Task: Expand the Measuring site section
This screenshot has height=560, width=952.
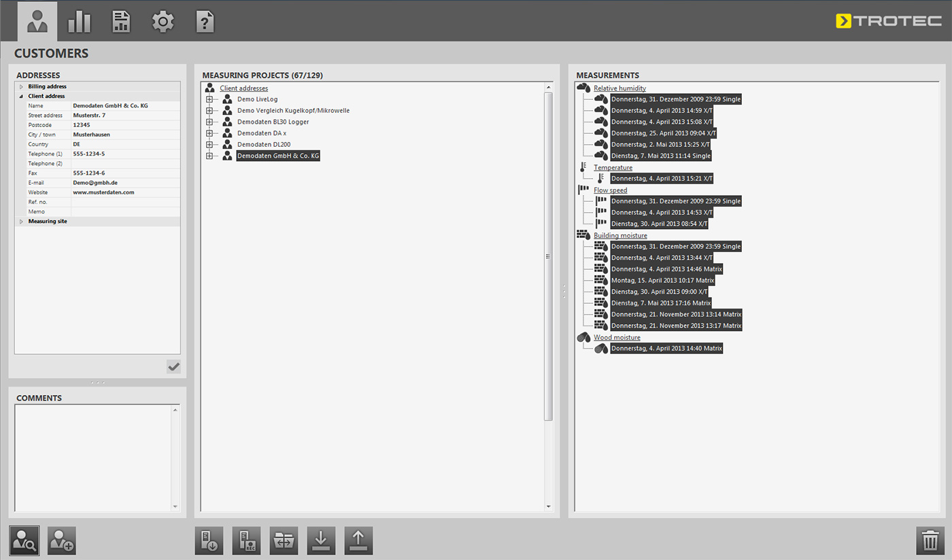Action: (x=21, y=222)
